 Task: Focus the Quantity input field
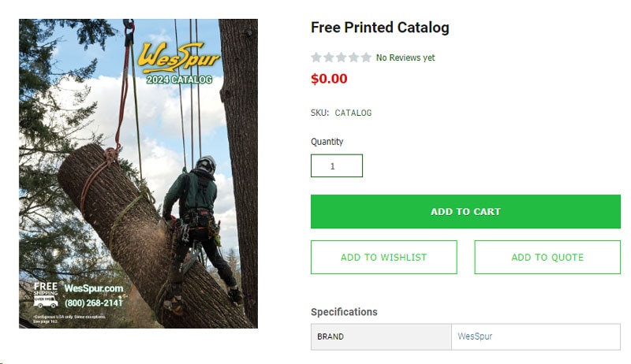pos(337,165)
